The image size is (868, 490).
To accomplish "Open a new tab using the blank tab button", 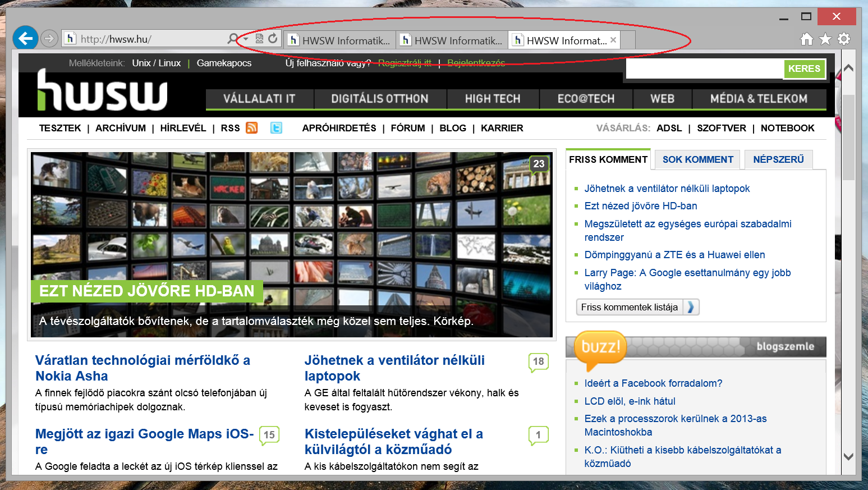I will (628, 40).
